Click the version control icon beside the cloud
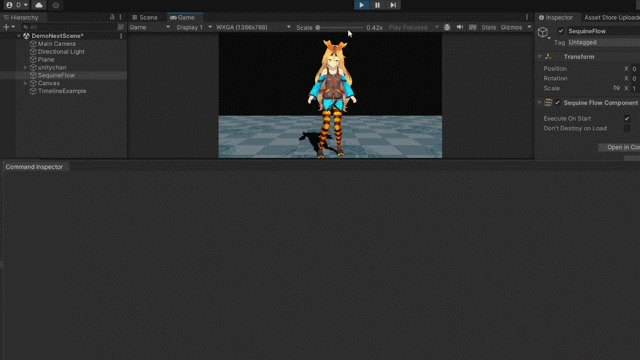640x360 pixels. 56,5
